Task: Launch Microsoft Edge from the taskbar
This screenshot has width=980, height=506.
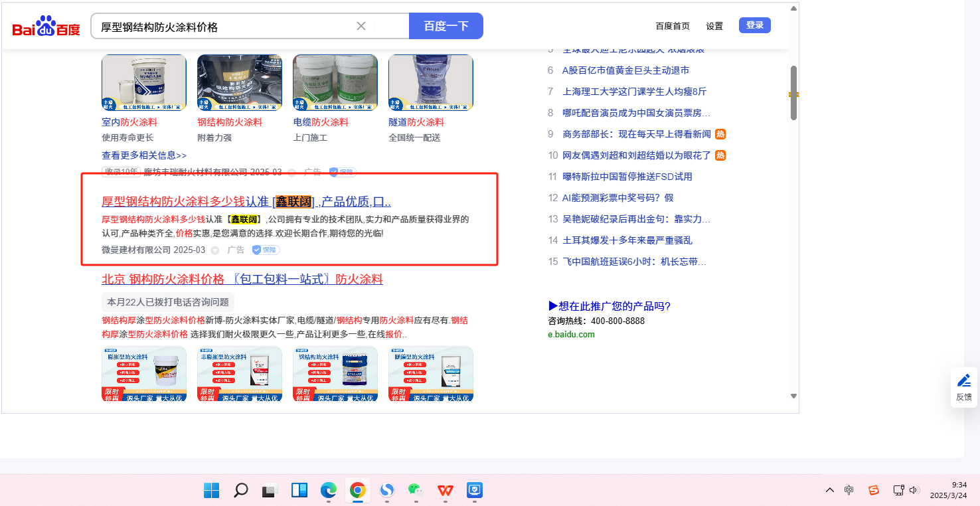Action: coord(329,491)
